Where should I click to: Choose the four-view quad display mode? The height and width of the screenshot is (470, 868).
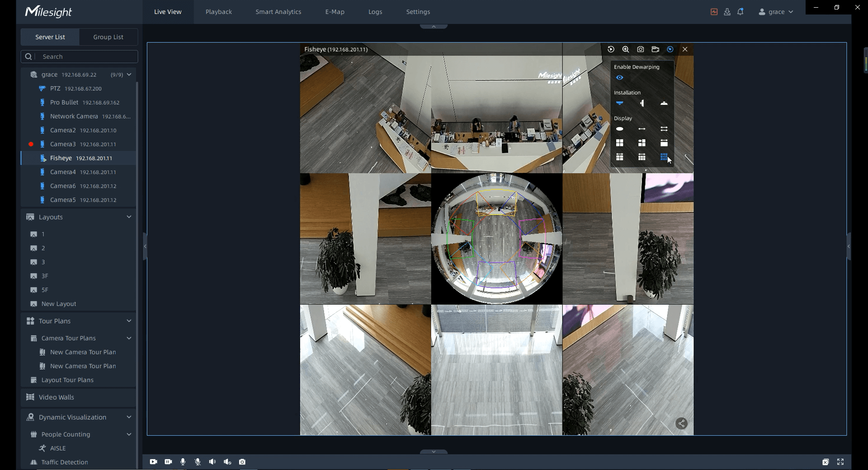tap(620, 143)
